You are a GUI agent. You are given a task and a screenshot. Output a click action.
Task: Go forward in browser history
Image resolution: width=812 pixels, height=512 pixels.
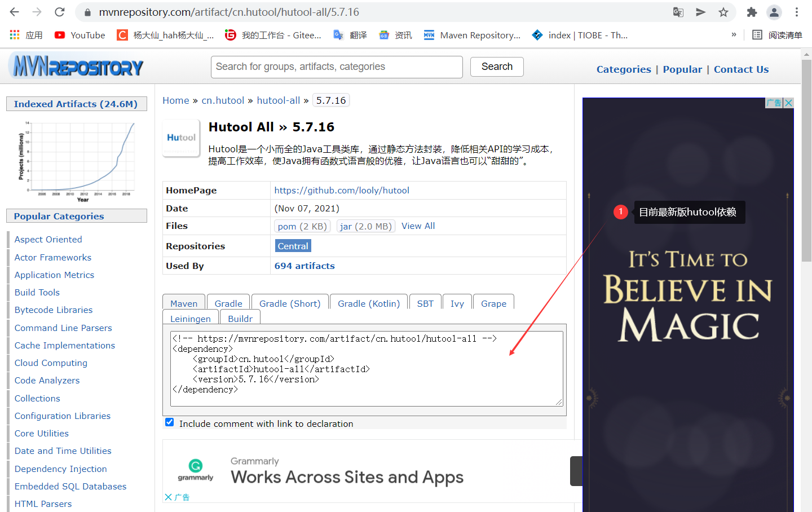[x=37, y=12]
